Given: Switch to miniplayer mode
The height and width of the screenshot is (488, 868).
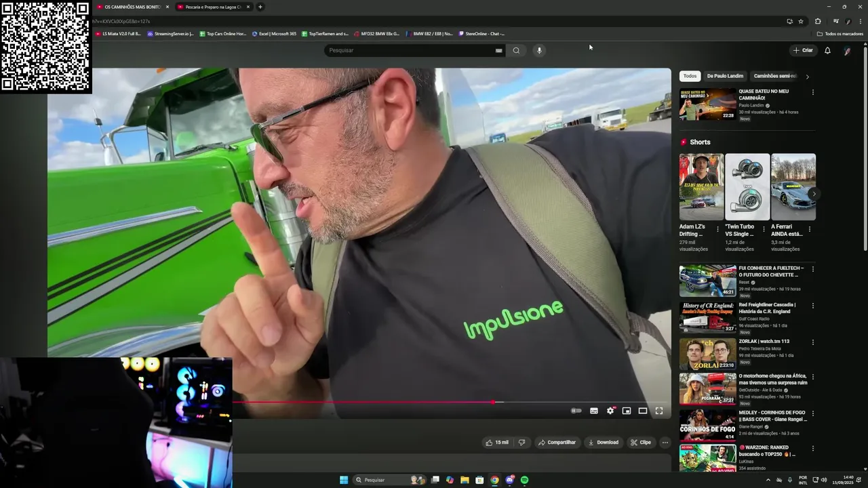Looking at the screenshot, I should 627,411.
